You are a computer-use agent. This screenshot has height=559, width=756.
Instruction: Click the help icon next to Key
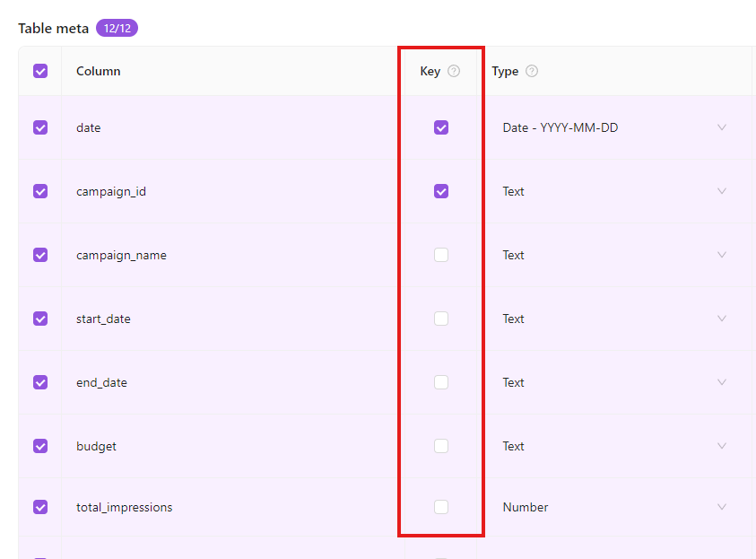coord(454,71)
